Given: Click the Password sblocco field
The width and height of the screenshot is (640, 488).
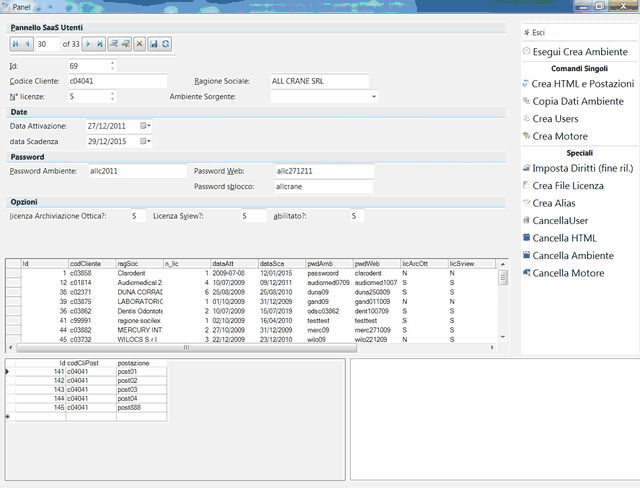Looking at the screenshot, I should [324, 186].
